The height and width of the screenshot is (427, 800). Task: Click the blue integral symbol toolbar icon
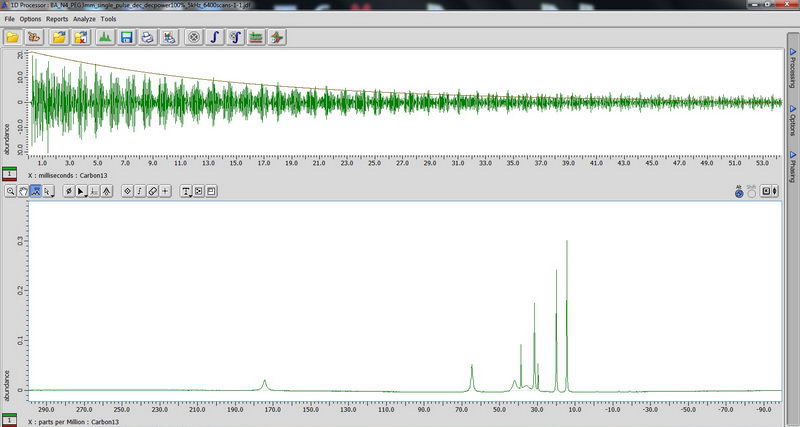215,37
